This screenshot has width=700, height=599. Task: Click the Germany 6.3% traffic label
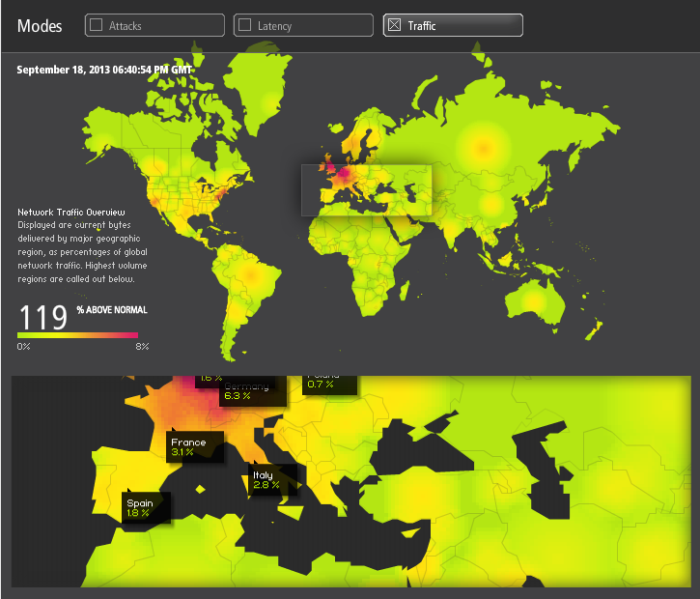coord(252,390)
